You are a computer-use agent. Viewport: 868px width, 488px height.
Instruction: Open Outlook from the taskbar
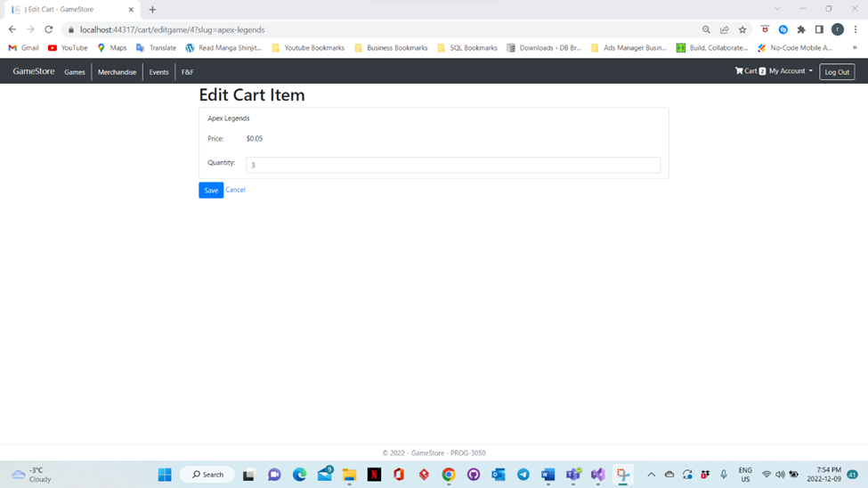point(499,475)
